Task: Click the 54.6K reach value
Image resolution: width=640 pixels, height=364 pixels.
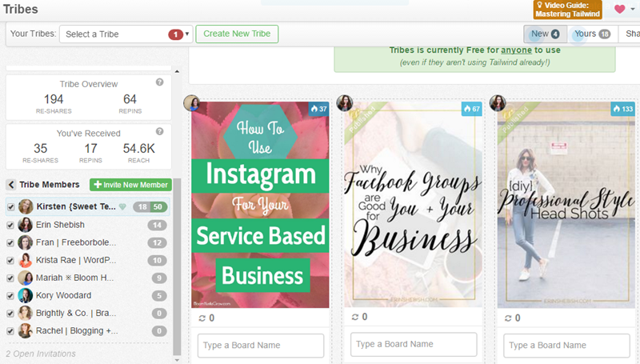Action: (x=138, y=149)
